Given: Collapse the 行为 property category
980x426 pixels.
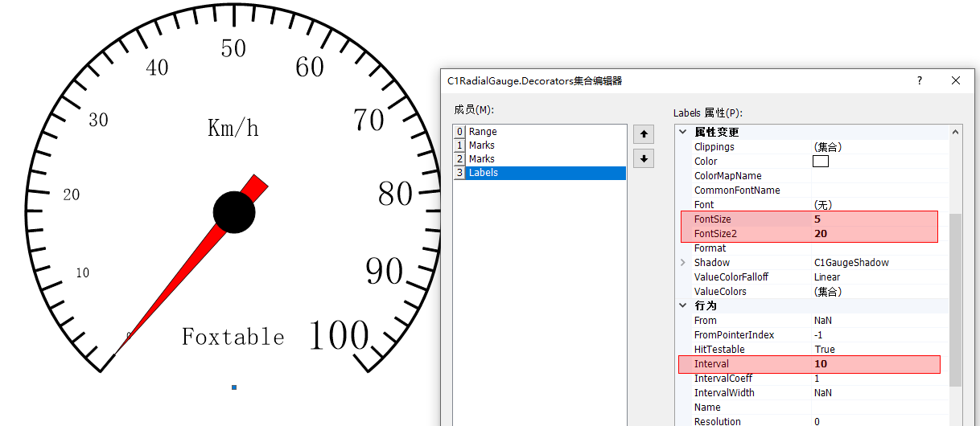Looking at the screenshot, I should [x=683, y=306].
